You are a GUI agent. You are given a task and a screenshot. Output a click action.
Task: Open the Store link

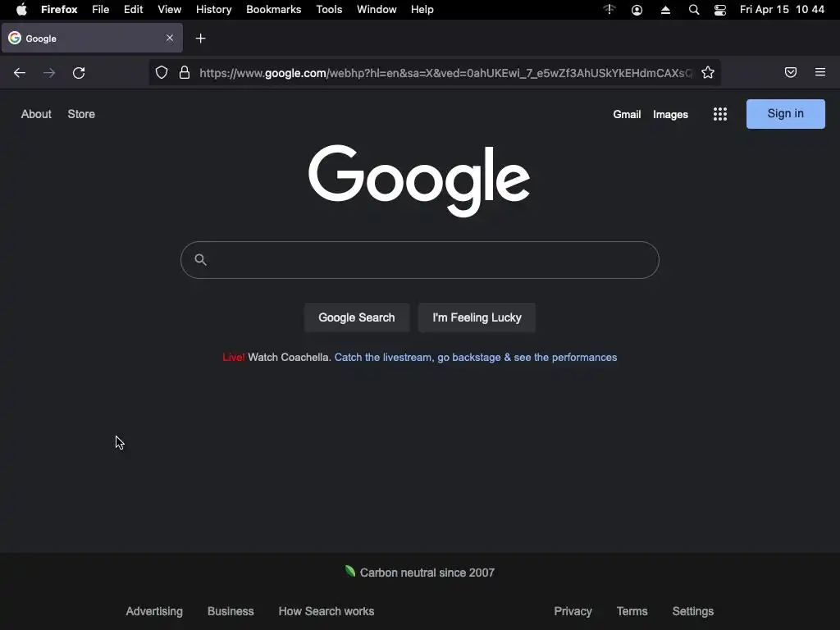coord(81,114)
